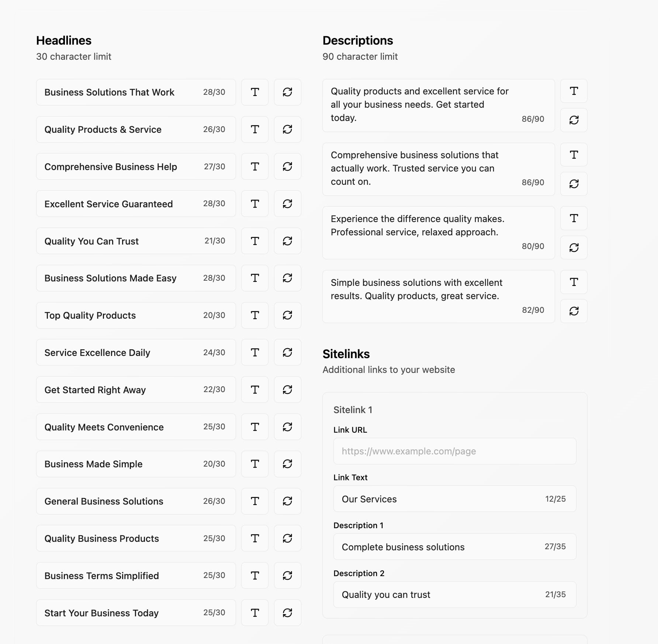This screenshot has height=644, width=658.
Task: Click the 'Service Excellence Daily' headline input
Action: click(122, 353)
